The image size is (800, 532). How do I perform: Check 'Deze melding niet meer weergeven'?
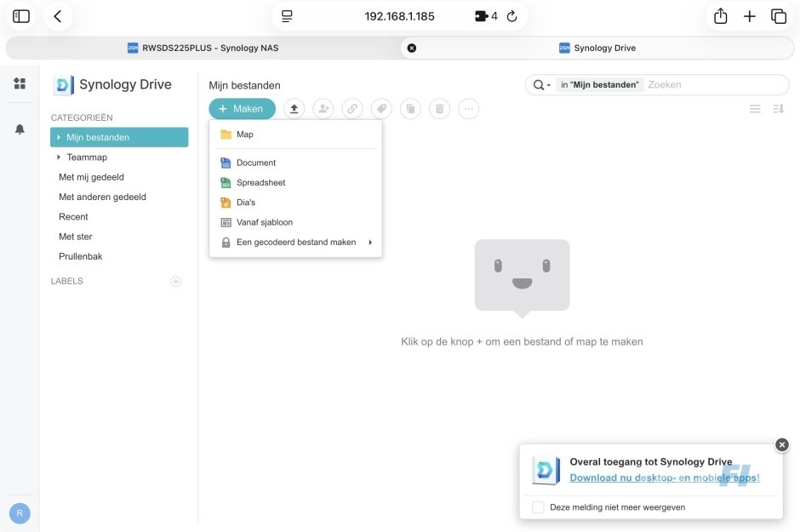click(538, 507)
